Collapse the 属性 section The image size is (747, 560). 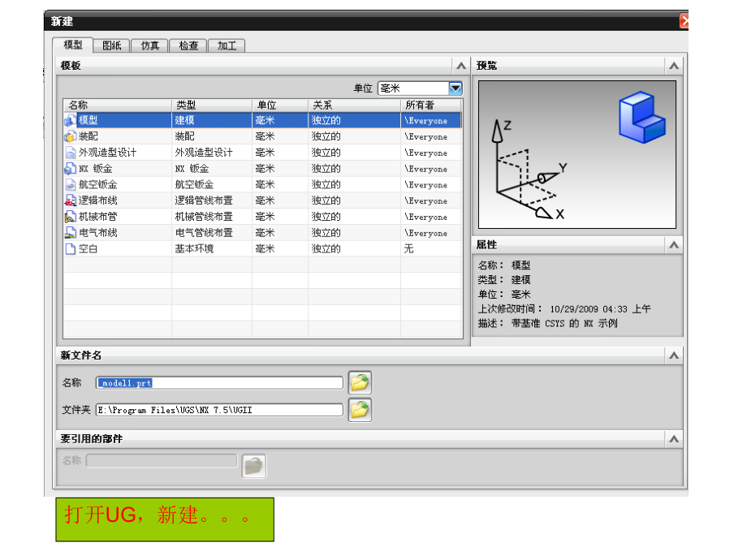click(x=674, y=245)
